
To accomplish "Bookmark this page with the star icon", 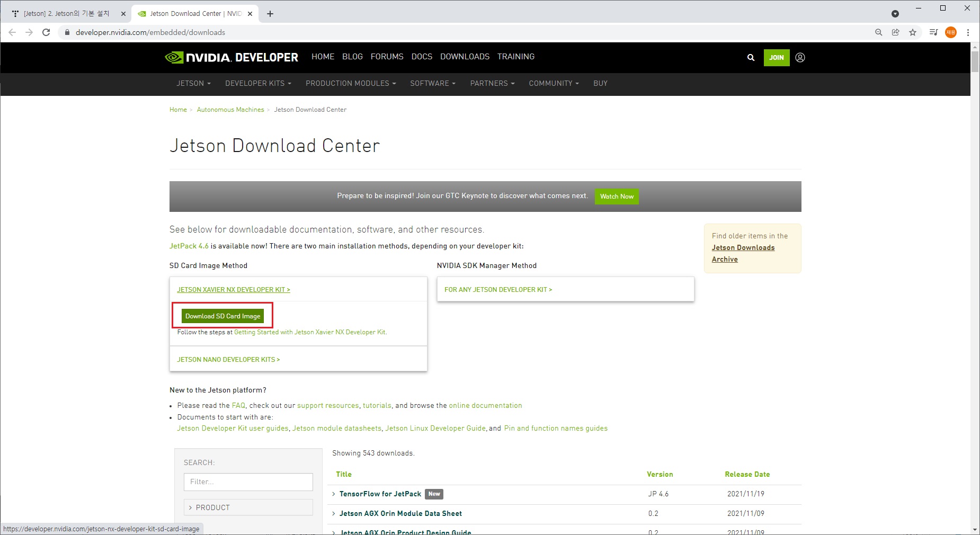I will click(913, 32).
